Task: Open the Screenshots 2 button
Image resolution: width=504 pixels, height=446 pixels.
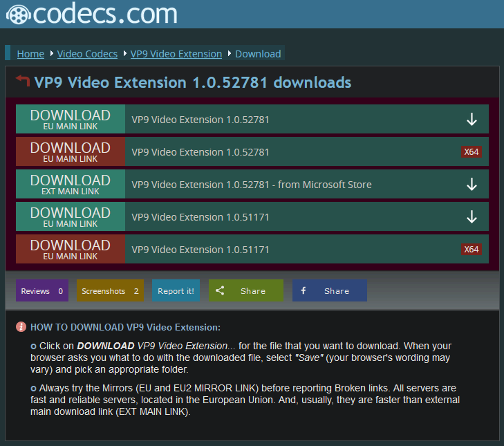Action: tap(110, 290)
